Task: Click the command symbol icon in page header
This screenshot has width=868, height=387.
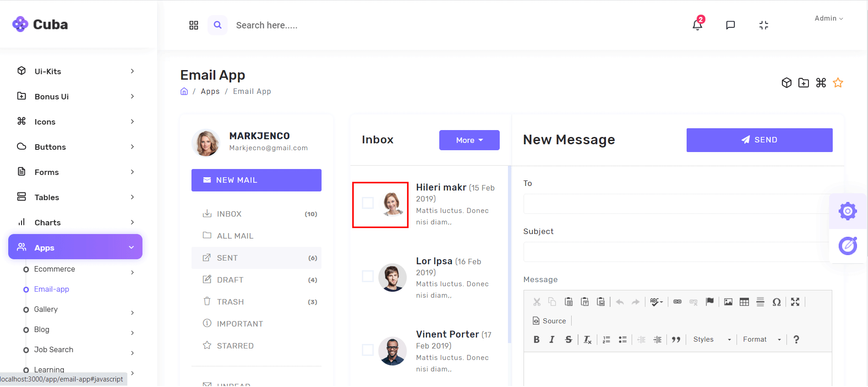Action: [821, 83]
